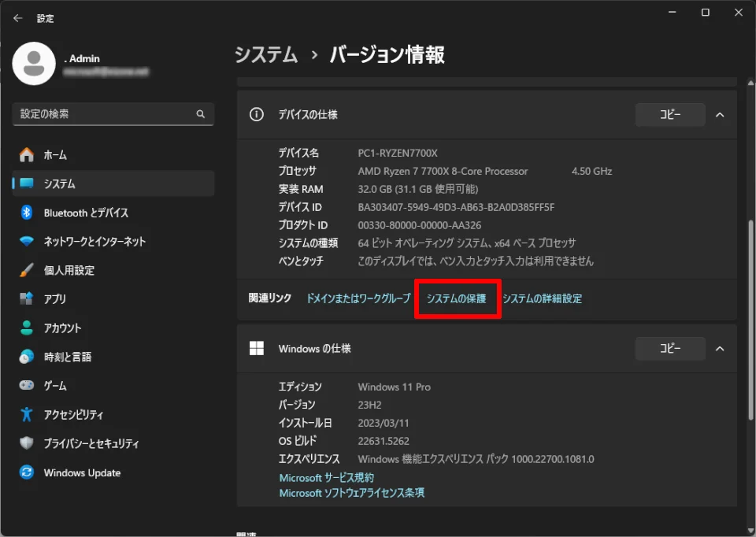This screenshot has width=756, height=537.
Task: Click the . Admin user name
Action: pyautogui.click(x=82, y=58)
